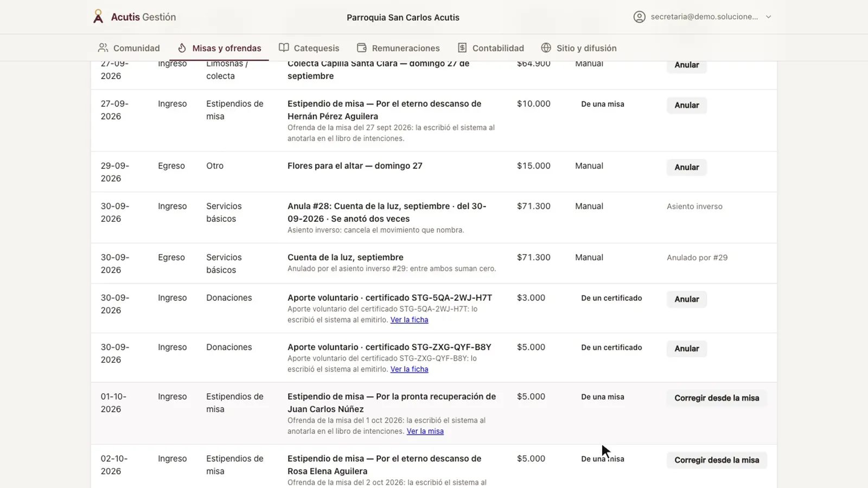Click the Acutis Gestión logo icon
The width and height of the screenshot is (868, 488).
pyautogui.click(x=98, y=17)
